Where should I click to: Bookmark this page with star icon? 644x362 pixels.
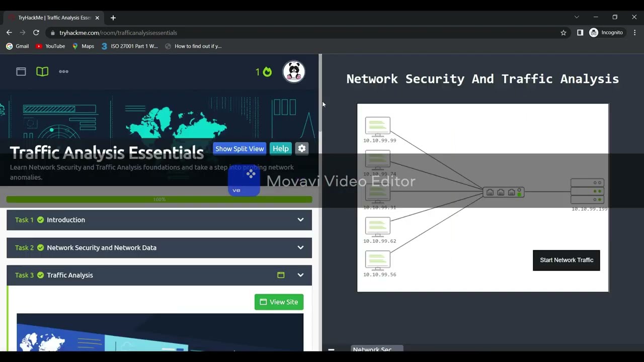(x=563, y=33)
